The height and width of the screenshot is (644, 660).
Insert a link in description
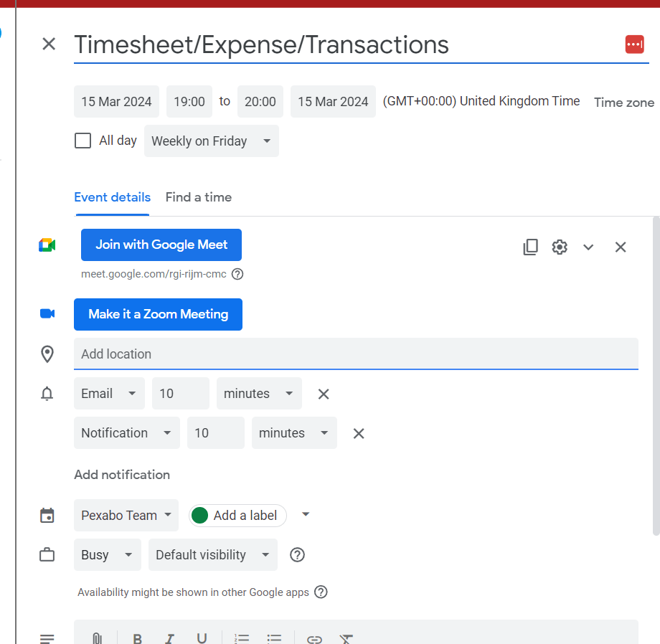[x=314, y=640]
